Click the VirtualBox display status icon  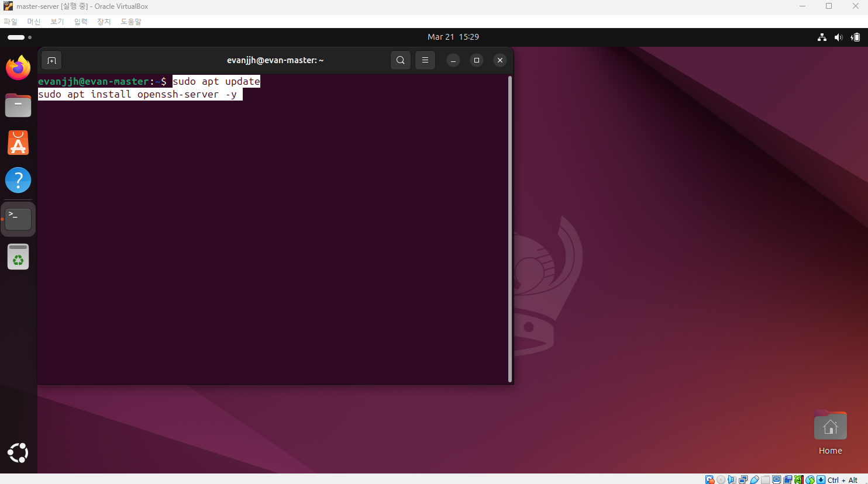coord(777,480)
